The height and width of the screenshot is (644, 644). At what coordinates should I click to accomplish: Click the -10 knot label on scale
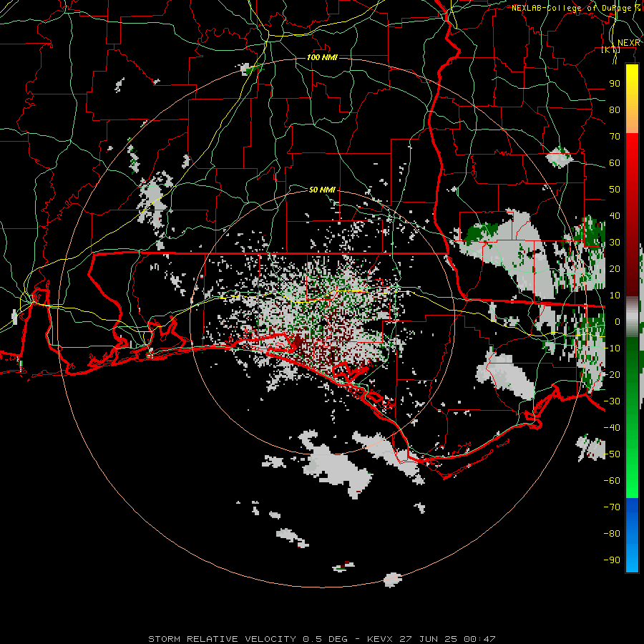tap(612, 348)
